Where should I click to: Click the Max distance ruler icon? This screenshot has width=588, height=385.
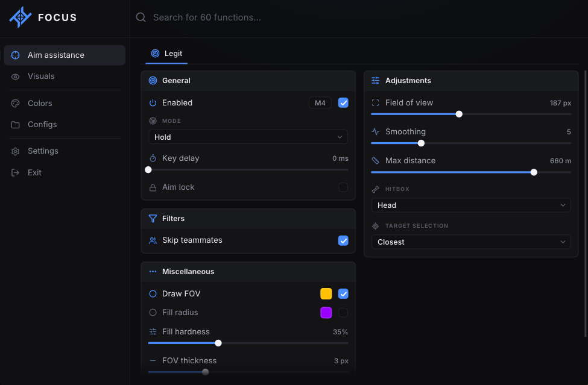[x=375, y=161]
